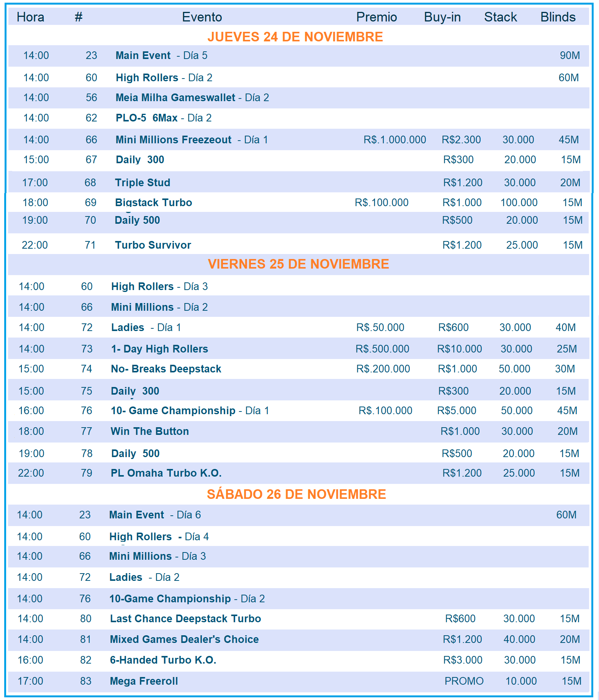
Task: Select the 22:00 time of Turbo Survivor
Action: click(35, 245)
